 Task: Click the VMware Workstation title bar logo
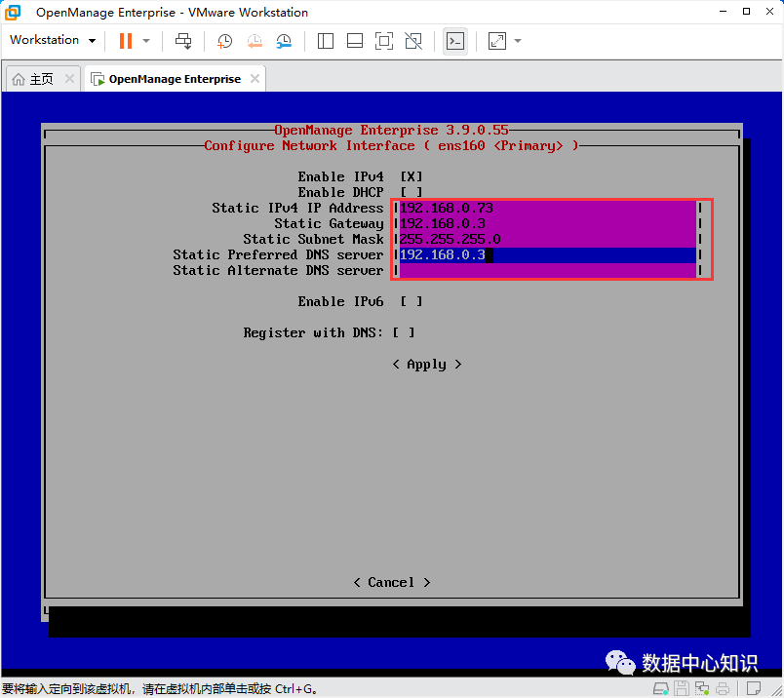click(x=13, y=12)
